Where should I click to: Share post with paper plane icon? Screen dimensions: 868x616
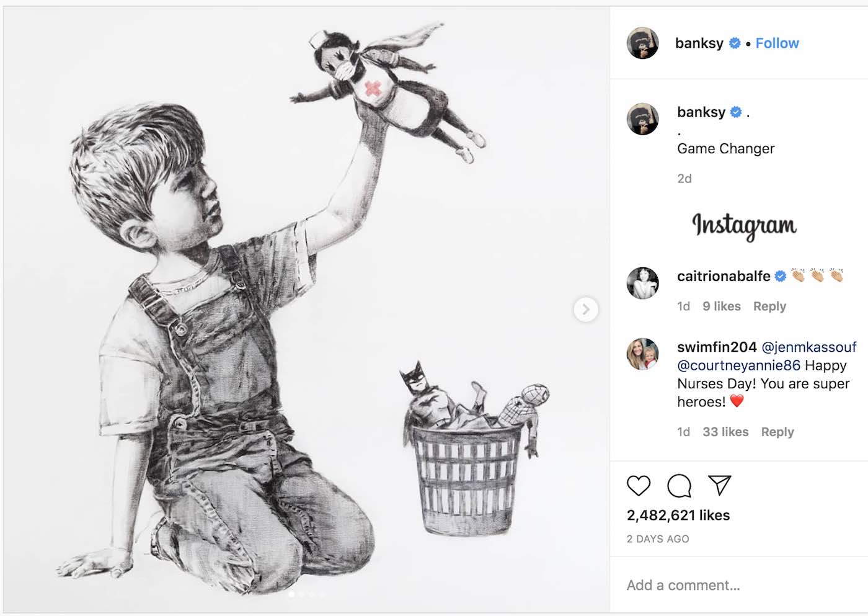click(x=719, y=485)
